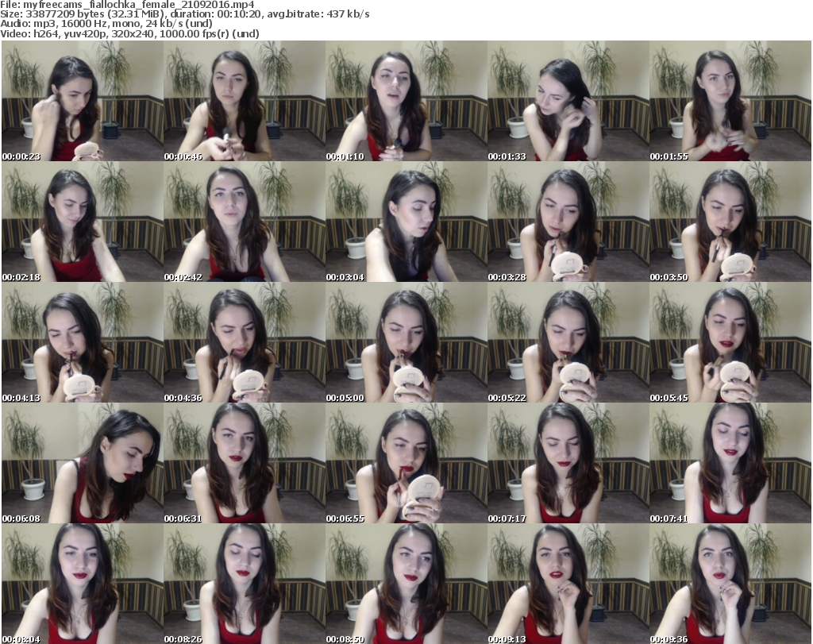Click the 'Size: 33877209 bytes' line

pyautogui.click(x=184, y=14)
